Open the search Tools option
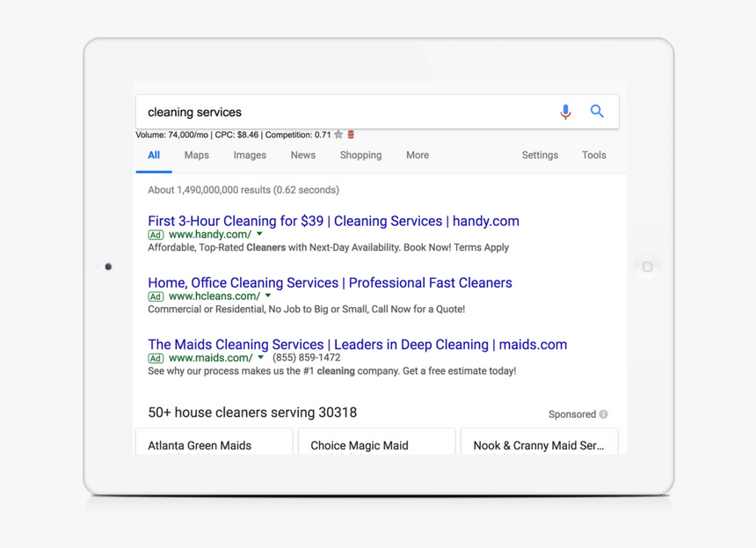Image resolution: width=756 pixels, height=548 pixels. [x=593, y=156]
